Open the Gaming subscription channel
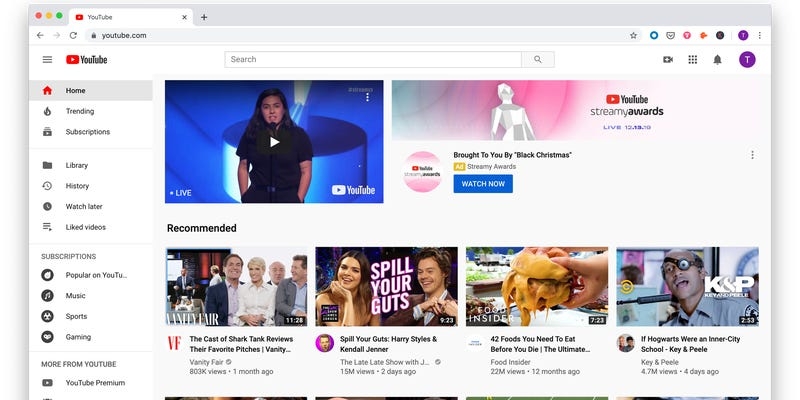Viewport: 800px width, 400px height. click(x=91, y=337)
